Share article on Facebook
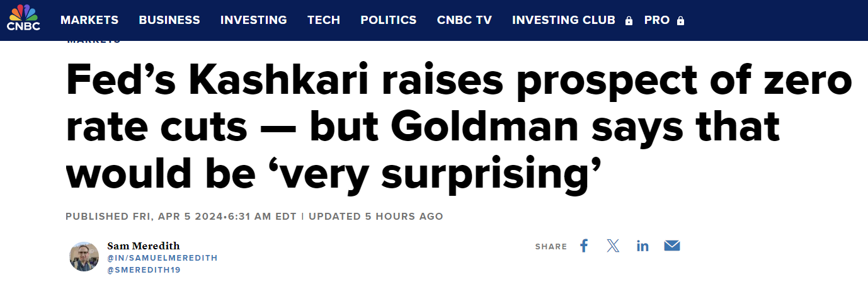This screenshot has height=289, width=868. coord(584,246)
